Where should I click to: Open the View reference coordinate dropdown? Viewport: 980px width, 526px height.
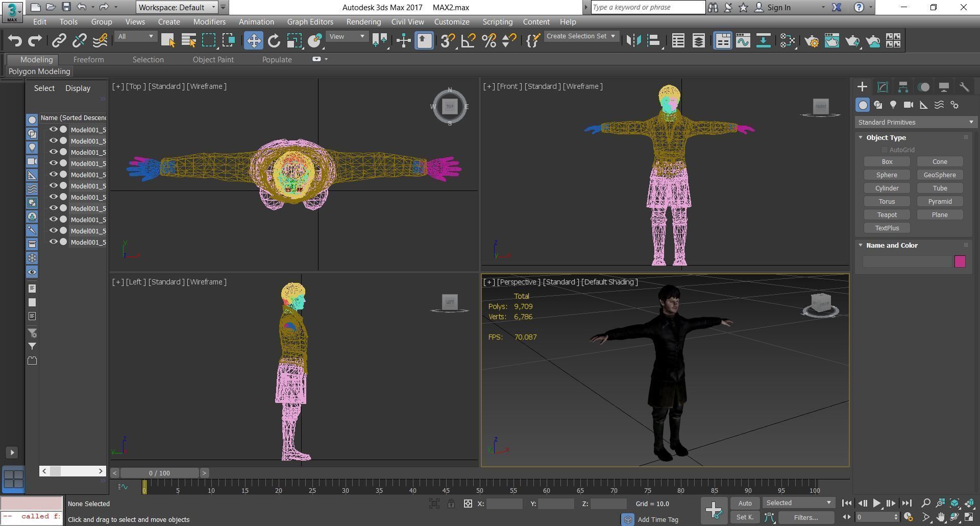pyautogui.click(x=347, y=36)
